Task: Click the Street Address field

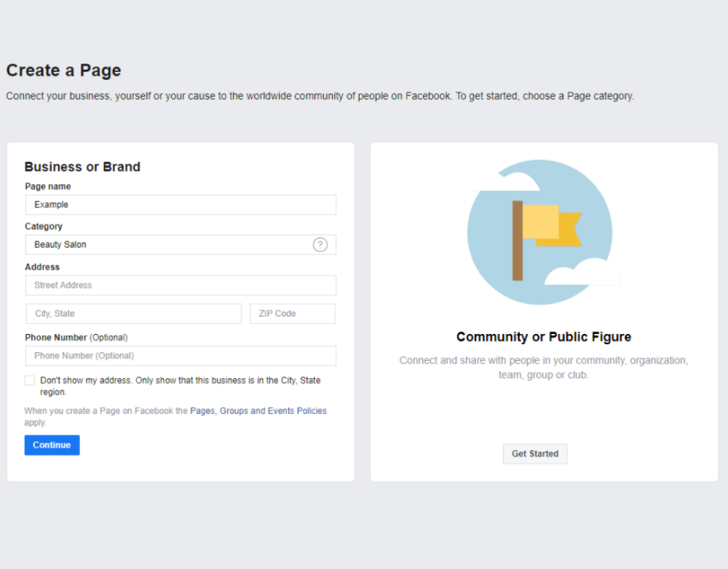Action: (181, 285)
